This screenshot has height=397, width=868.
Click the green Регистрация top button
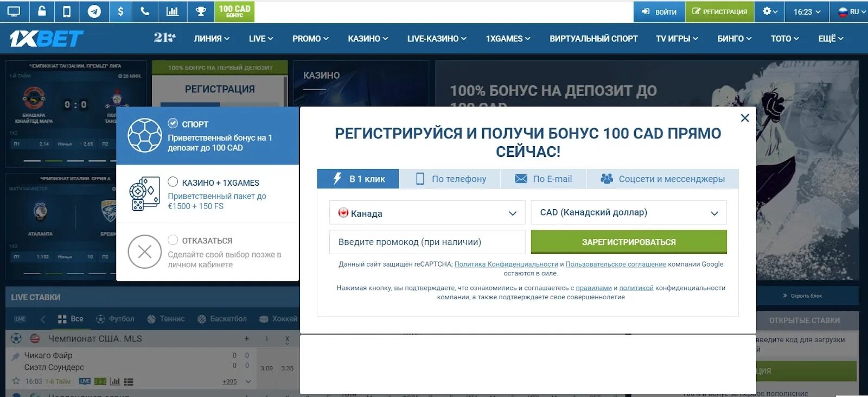tap(719, 11)
